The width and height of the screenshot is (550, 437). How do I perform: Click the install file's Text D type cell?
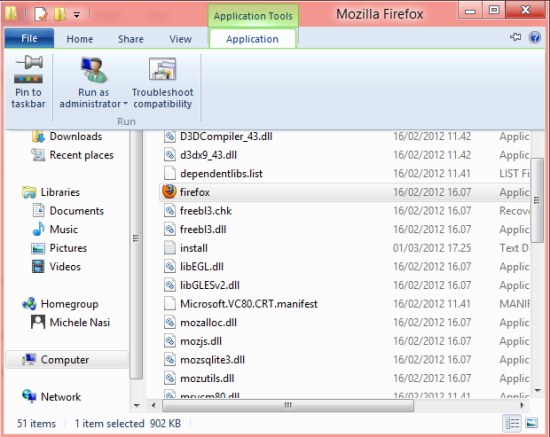click(514, 248)
